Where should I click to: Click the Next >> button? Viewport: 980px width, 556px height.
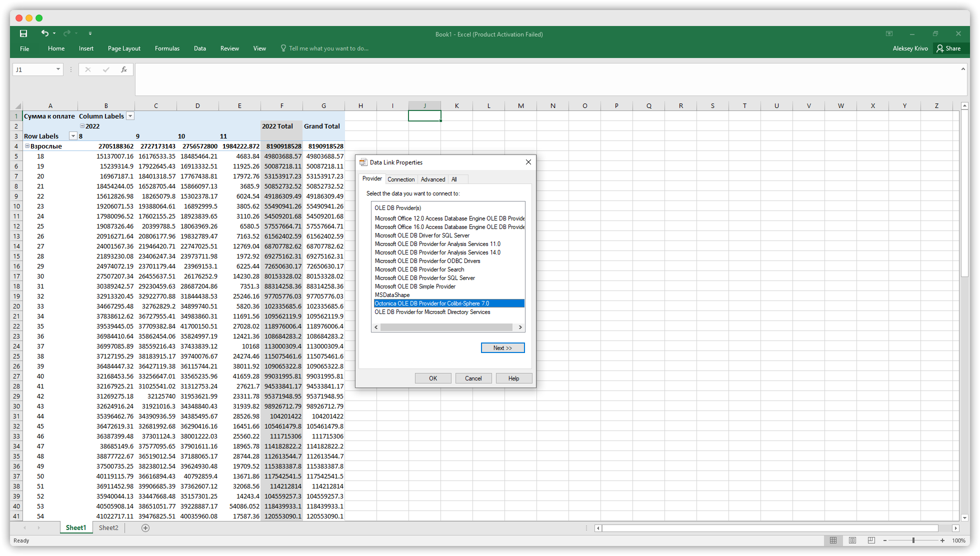point(502,348)
